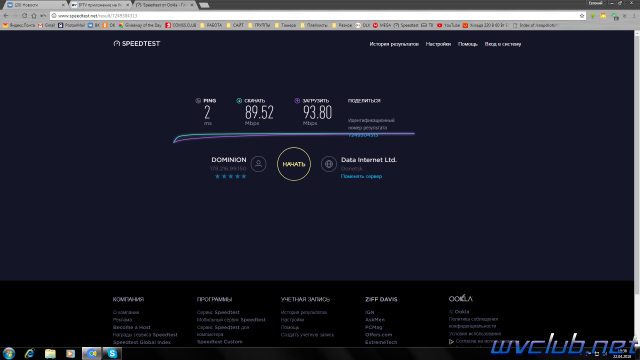Open the ExtremeTech footer link
The height and width of the screenshot is (360, 640).
[x=381, y=342]
